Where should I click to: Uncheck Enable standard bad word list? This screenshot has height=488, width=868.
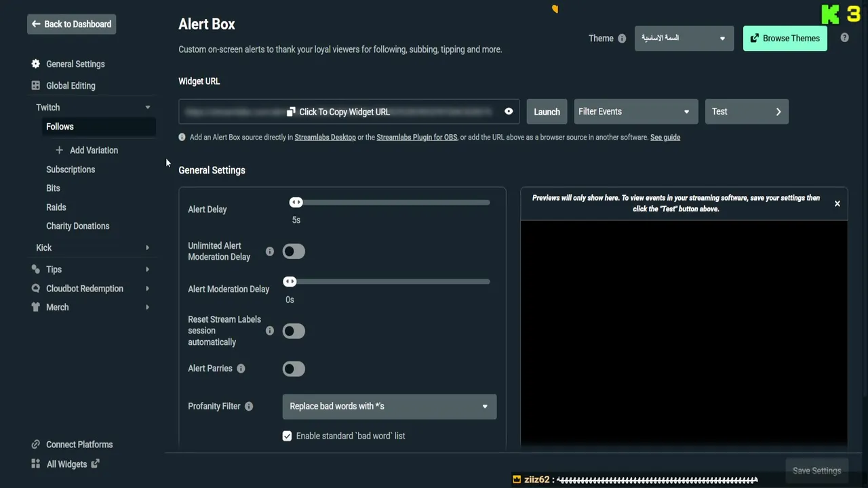(287, 436)
